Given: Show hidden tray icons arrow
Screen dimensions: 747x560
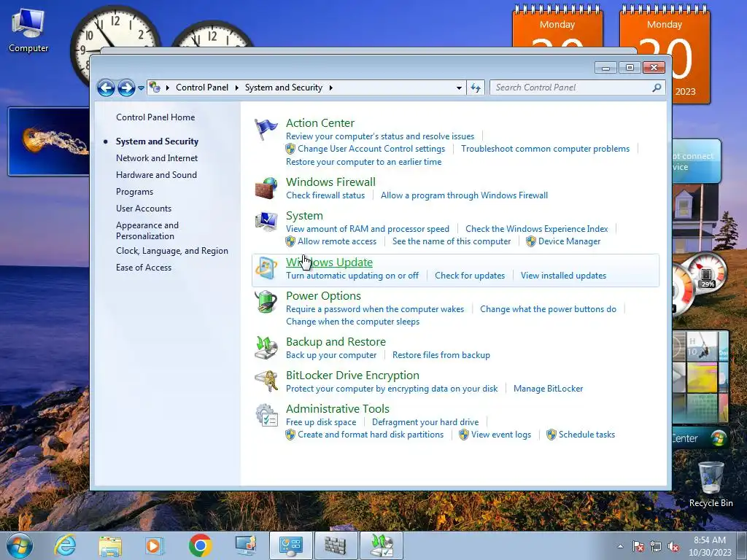Looking at the screenshot, I should tap(620, 547).
